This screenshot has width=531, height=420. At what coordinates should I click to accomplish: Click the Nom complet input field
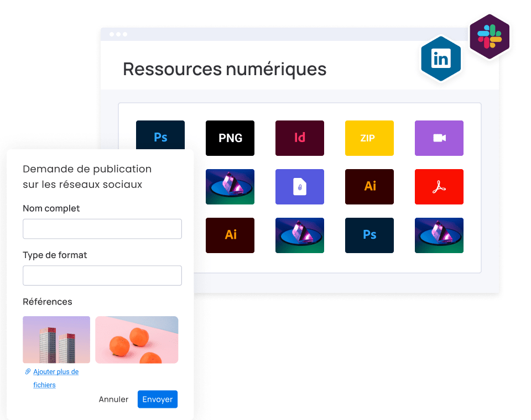[x=102, y=229]
